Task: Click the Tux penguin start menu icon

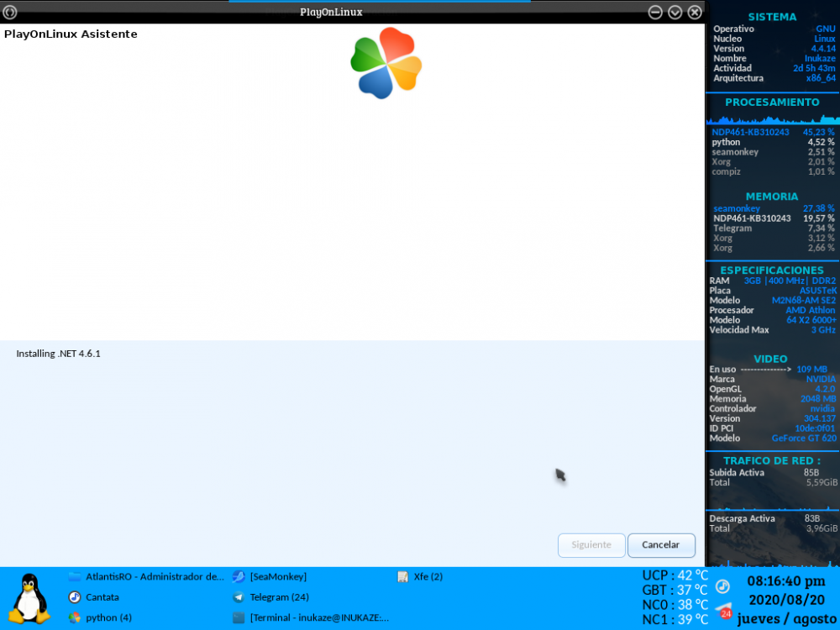Action: click(29, 597)
